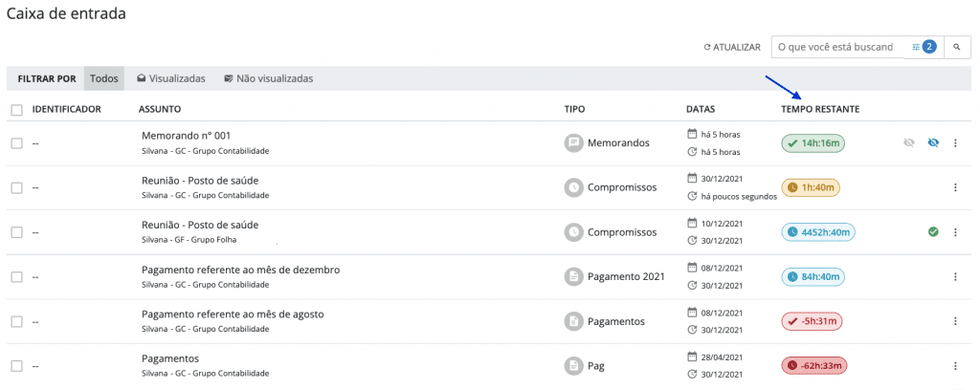This screenshot has width=980, height=390.
Task: Select all with the header checkbox
Action: pyautogui.click(x=16, y=110)
